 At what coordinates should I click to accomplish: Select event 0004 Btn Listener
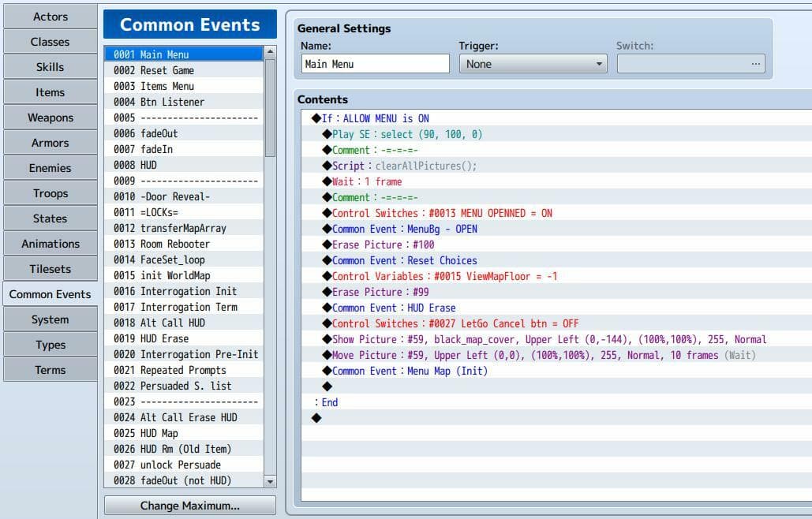[184, 102]
